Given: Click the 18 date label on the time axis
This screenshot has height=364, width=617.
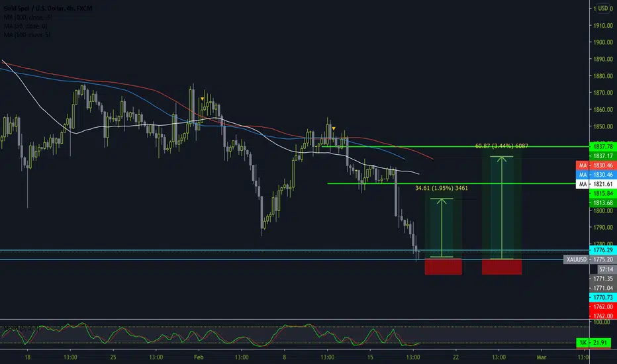Looking at the screenshot, I should (x=27, y=357).
